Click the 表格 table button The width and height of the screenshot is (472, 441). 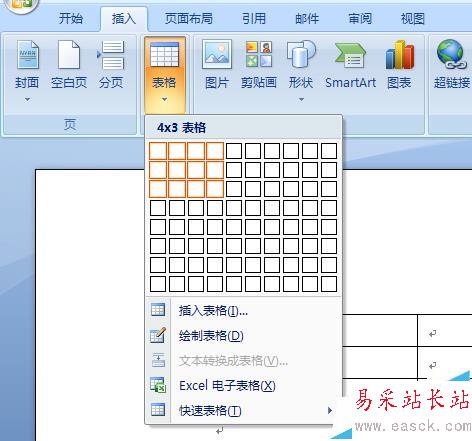click(165, 74)
